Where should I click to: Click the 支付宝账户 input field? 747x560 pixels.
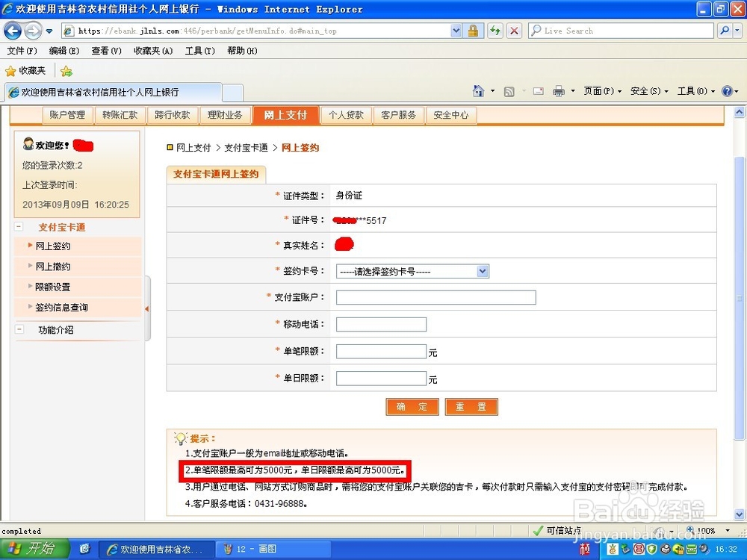436,297
